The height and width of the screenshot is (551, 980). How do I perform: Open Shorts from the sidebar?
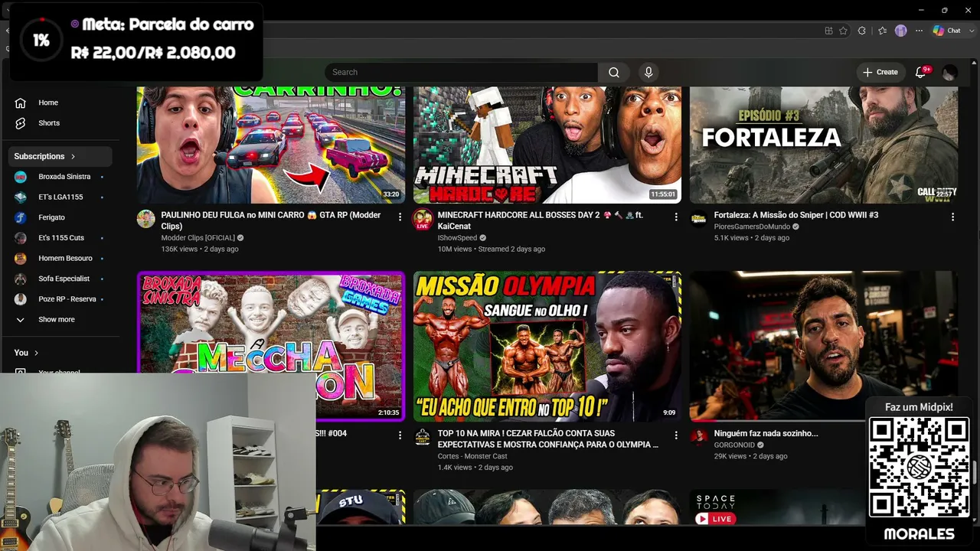(x=60, y=123)
